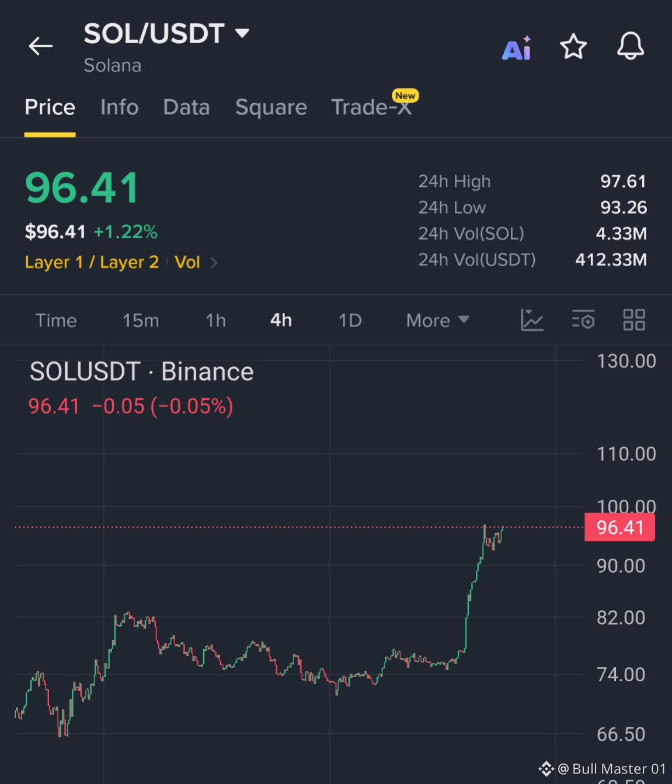
Task: Go back using the arrow icon
Action: [41, 46]
